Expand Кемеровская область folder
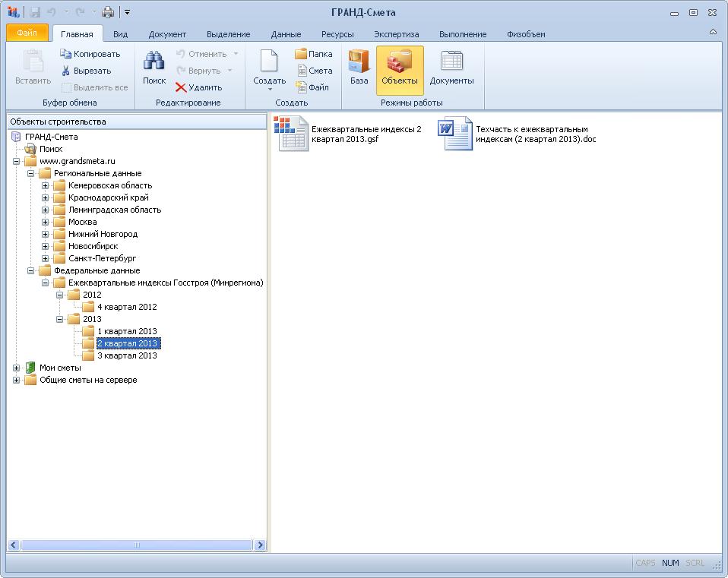 pyautogui.click(x=45, y=185)
